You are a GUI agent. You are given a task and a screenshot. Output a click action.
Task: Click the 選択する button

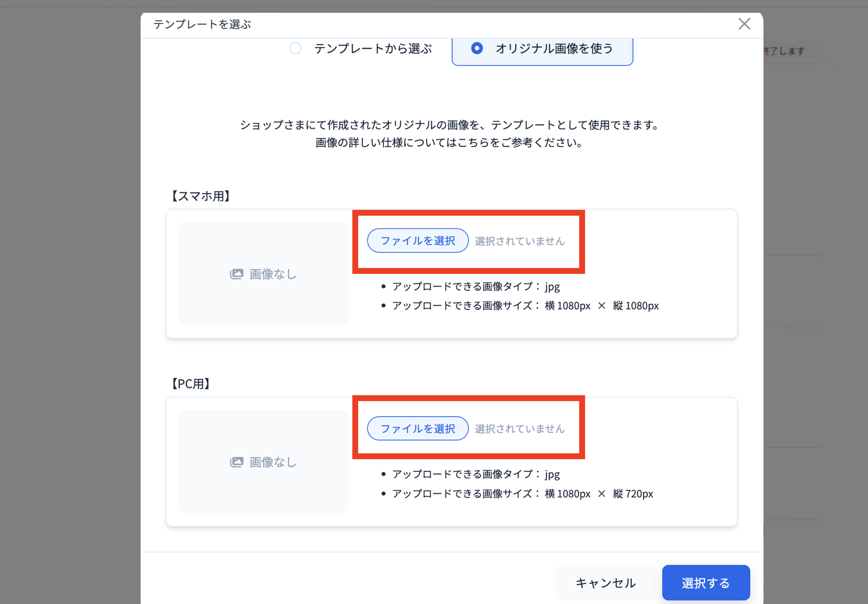[x=706, y=583]
